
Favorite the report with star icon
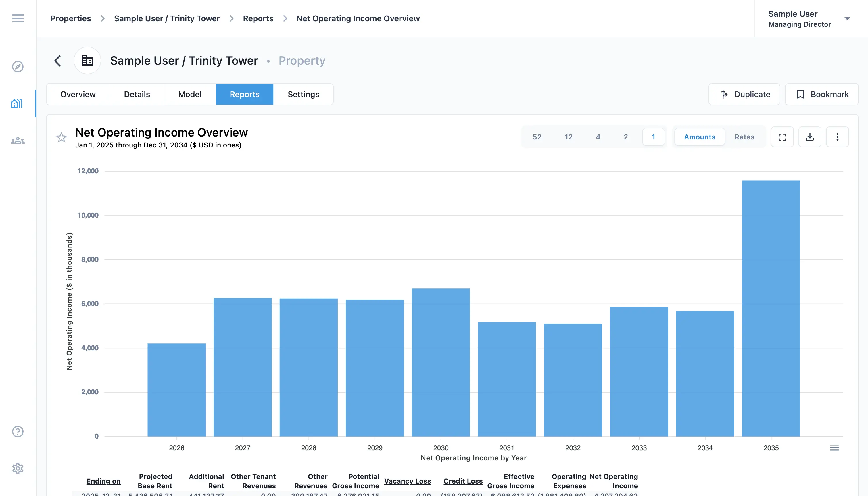click(x=61, y=137)
